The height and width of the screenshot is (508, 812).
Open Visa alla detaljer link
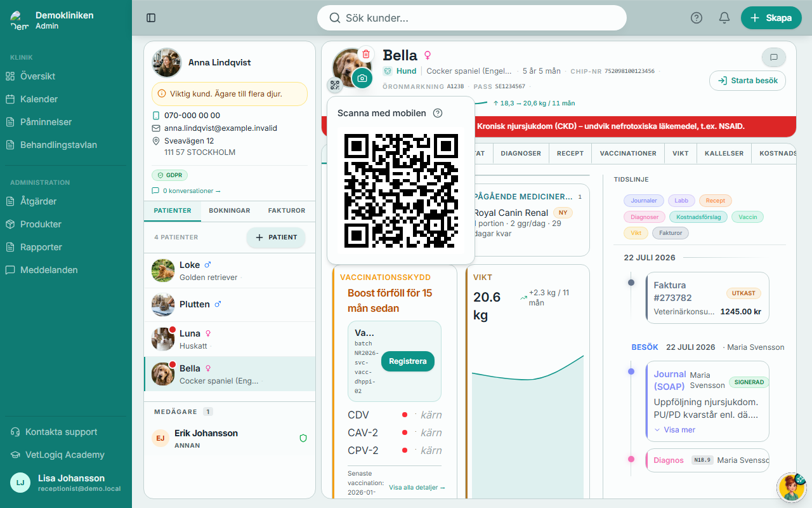pyautogui.click(x=417, y=488)
